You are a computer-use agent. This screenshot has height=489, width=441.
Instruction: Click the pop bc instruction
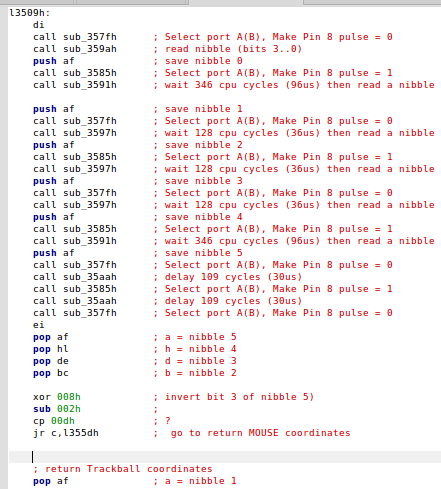coord(51,373)
